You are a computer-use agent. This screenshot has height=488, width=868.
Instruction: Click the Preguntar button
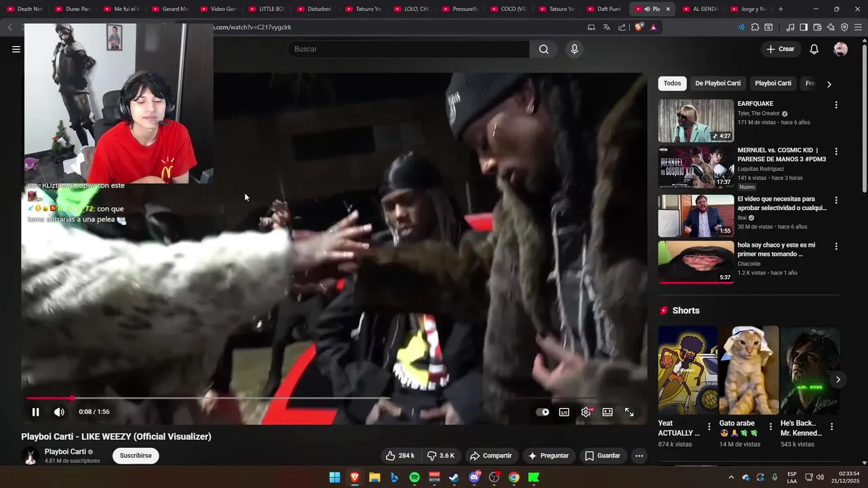coord(549,455)
